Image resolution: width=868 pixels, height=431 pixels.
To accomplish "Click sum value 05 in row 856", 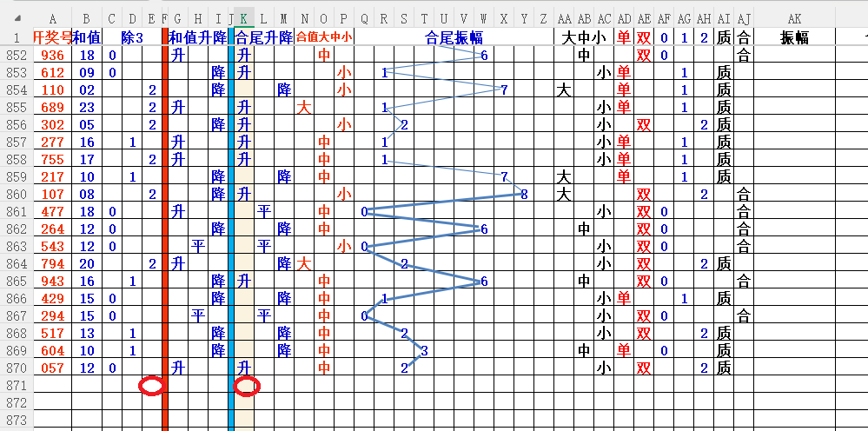I will [87, 124].
